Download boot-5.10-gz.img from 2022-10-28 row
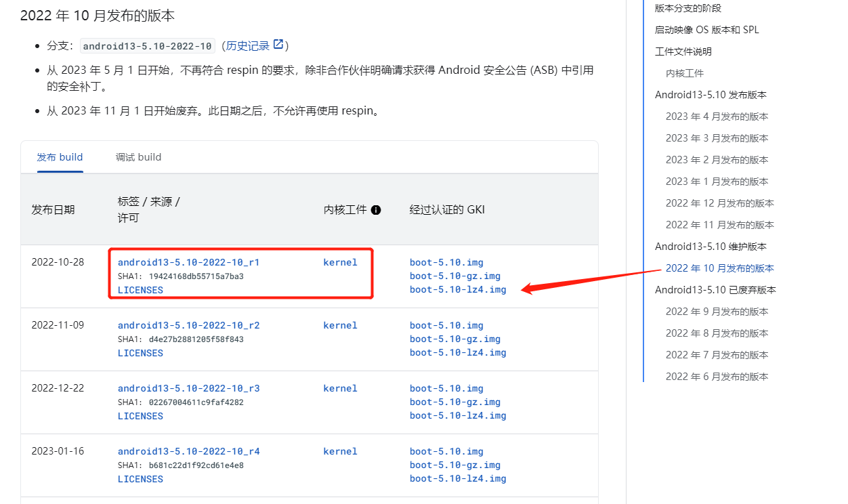Screen dimensions: 848x504 (455, 276)
